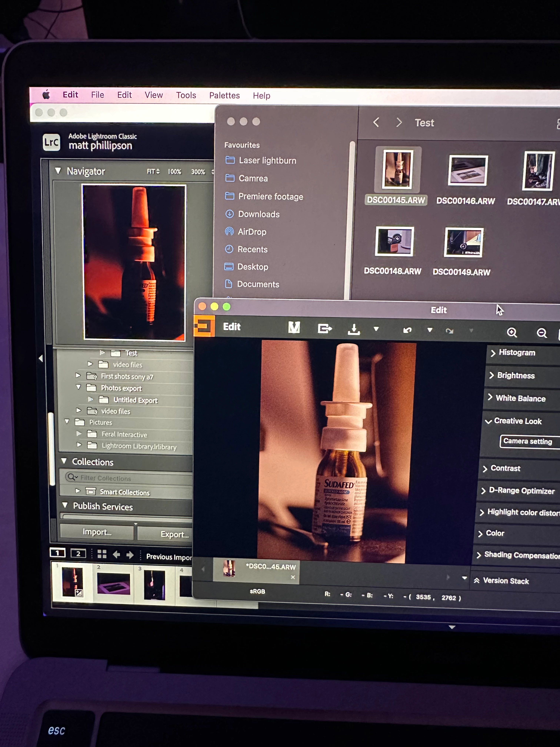The height and width of the screenshot is (747, 560).
Task: Select main window display 1
Action: pyautogui.click(x=58, y=553)
